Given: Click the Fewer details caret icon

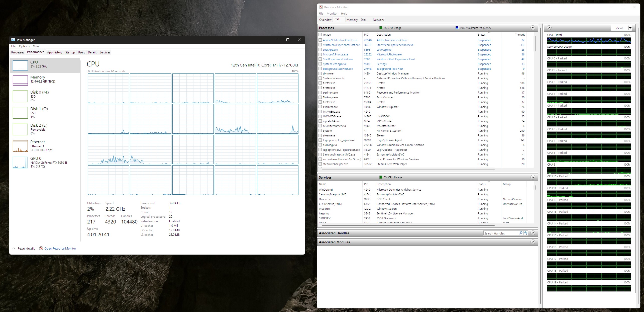Looking at the screenshot, I should point(14,248).
